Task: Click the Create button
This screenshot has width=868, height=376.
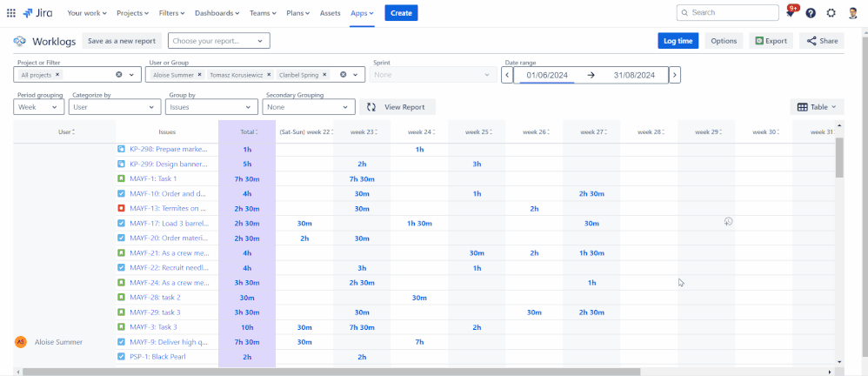Action: tap(401, 13)
